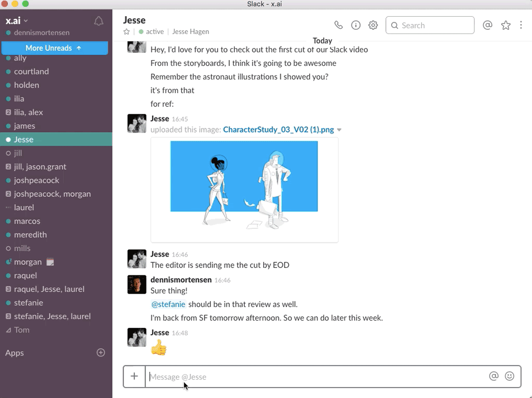Click the Today date divider label
Viewport: 532px width, 398px height.
[322, 41]
